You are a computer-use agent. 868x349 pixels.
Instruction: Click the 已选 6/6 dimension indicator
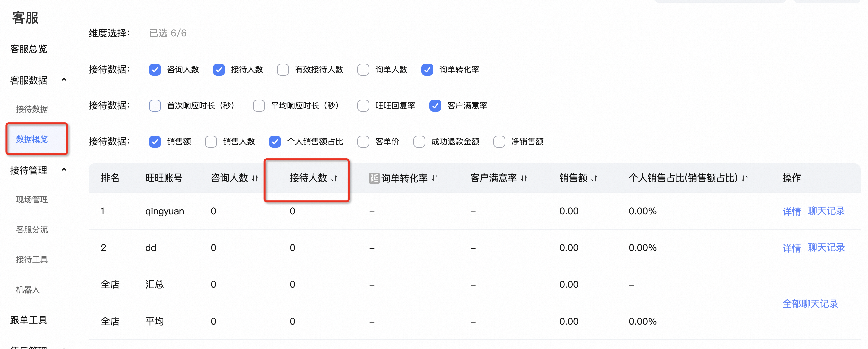[168, 33]
